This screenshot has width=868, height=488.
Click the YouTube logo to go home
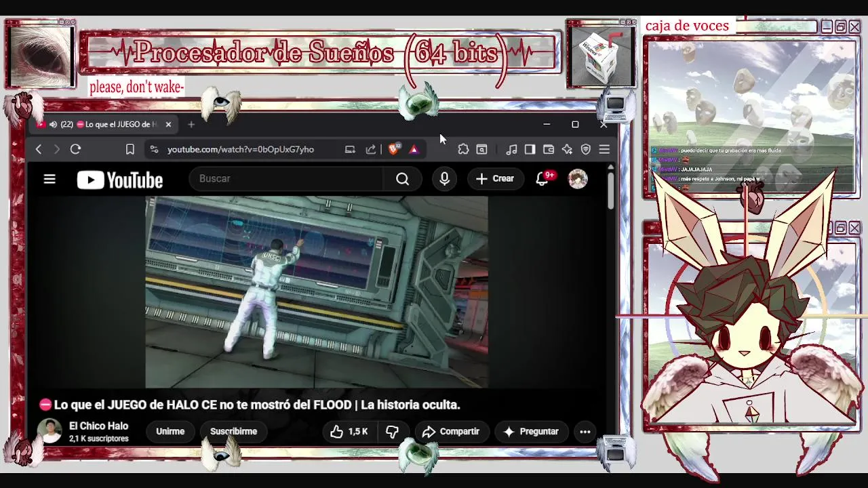(x=120, y=180)
